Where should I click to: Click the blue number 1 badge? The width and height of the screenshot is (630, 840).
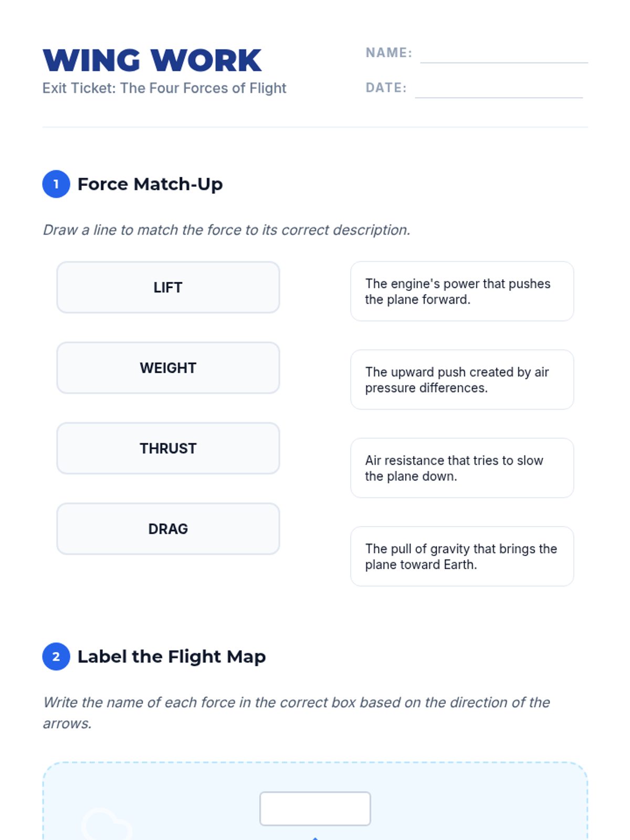[x=56, y=184]
